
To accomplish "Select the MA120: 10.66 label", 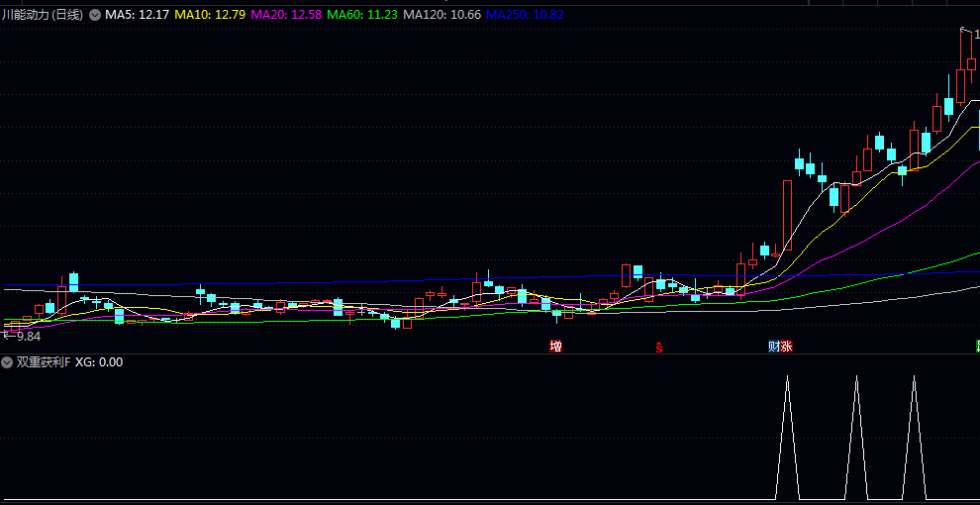I will click(x=441, y=15).
